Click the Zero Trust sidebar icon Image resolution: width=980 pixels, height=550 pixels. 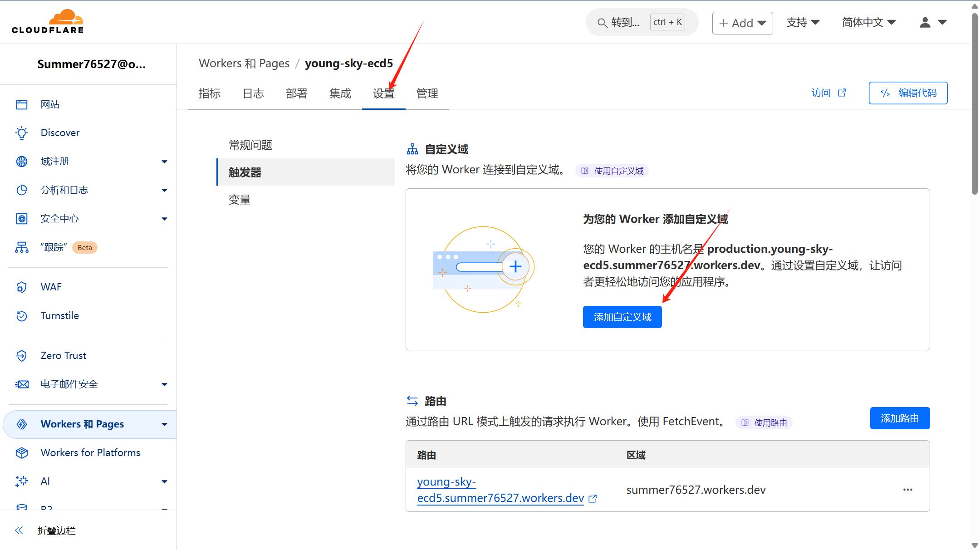point(21,355)
